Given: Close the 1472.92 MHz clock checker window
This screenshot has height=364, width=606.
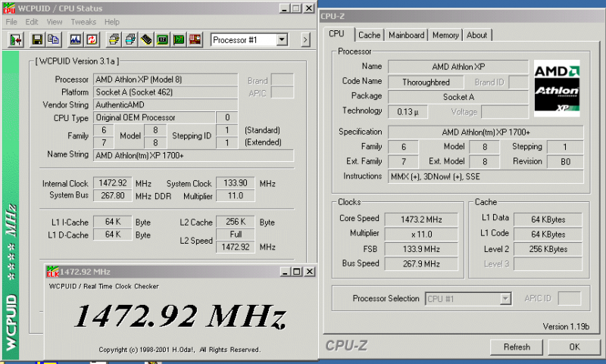Looking at the screenshot, I should click(310, 272).
